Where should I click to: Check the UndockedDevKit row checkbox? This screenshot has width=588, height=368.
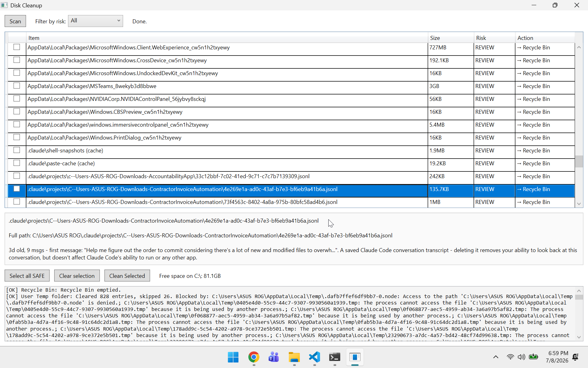point(17,73)
